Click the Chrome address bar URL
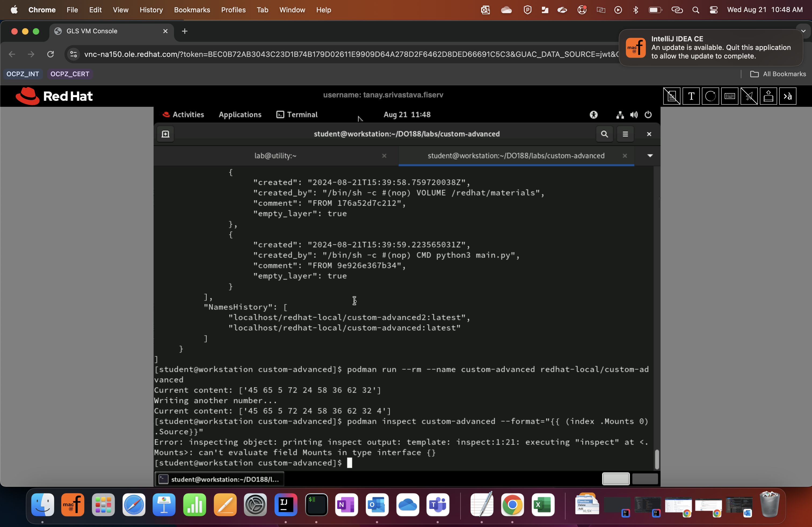812x527 pixels. (348, 54)
